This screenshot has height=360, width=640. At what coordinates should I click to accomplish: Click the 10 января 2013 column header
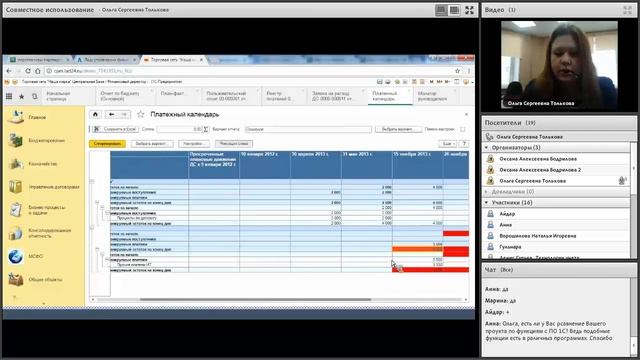264,165
